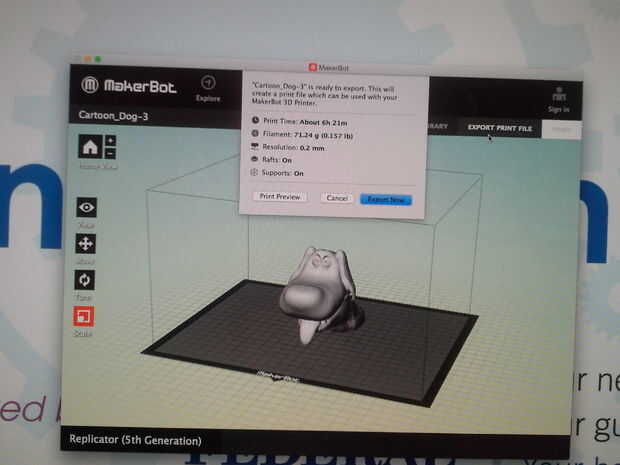The width and height of the screenshot is (620, 465).
Task: Click the Filament icon in dialog
Action: coord(255,134)
